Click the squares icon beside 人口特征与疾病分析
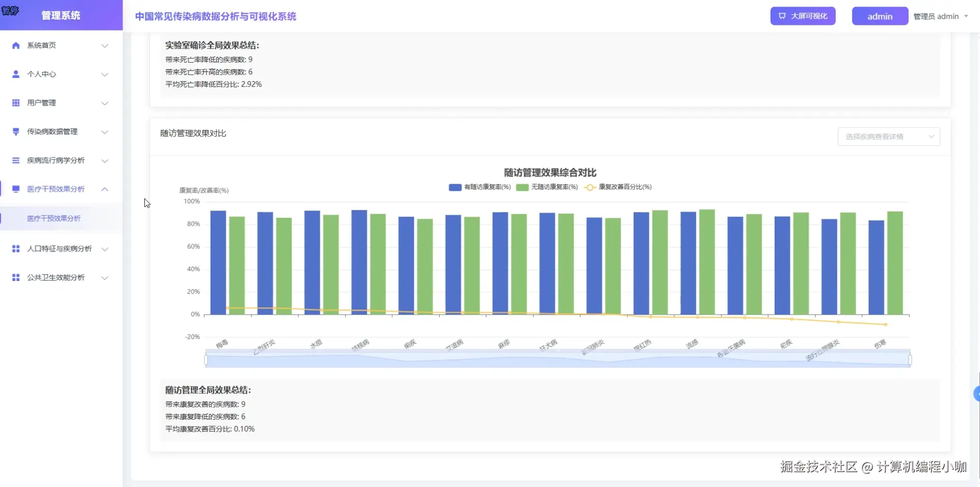980x487 pixels. point(16,249)
